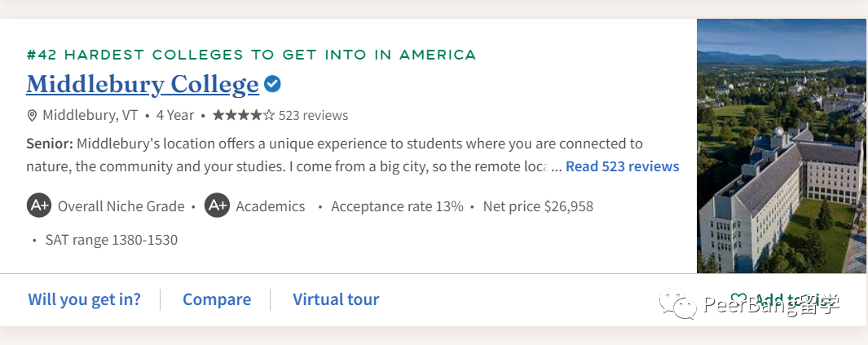The height and width of the screenshot is (345, 868).
Task: Click the star rating icons
Action: [x=243, y=115]
